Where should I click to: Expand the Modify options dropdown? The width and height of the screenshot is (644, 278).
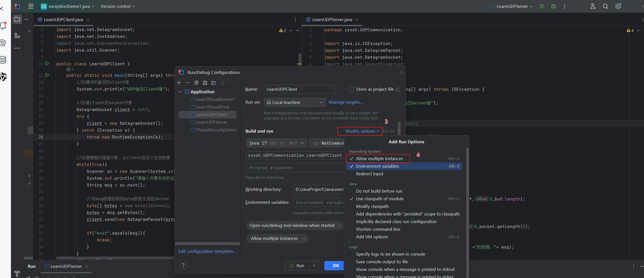[362, 131]
